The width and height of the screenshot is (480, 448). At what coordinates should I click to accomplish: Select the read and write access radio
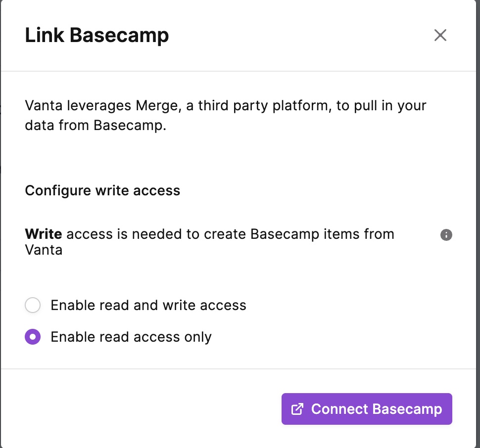click(x=33, y=305)
